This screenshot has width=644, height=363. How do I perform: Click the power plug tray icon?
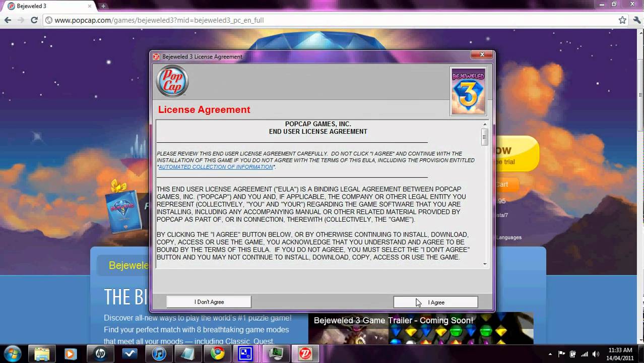tap(573, 354)
